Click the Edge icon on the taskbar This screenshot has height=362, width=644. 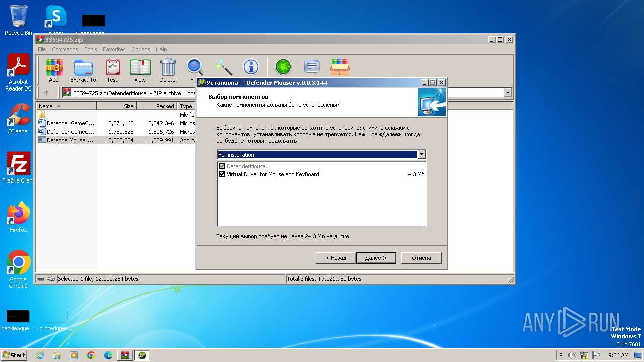108,355
